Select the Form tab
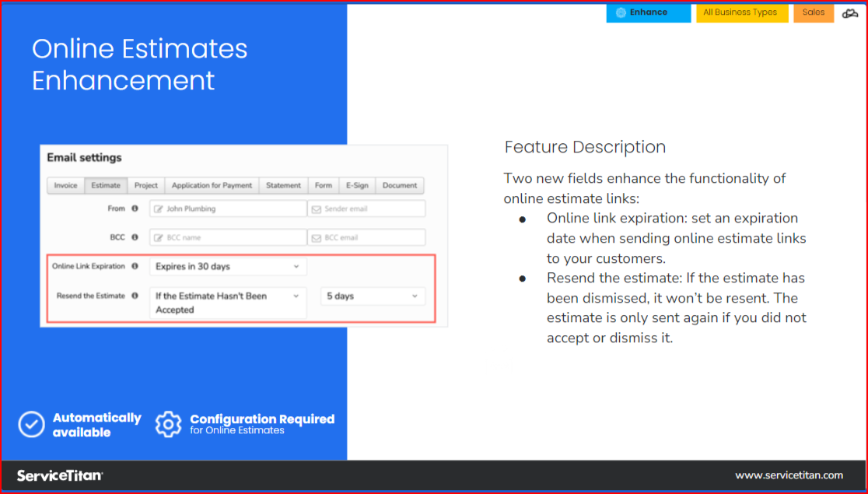The height and width of the screenshot is (494, 868). point(324,185)
